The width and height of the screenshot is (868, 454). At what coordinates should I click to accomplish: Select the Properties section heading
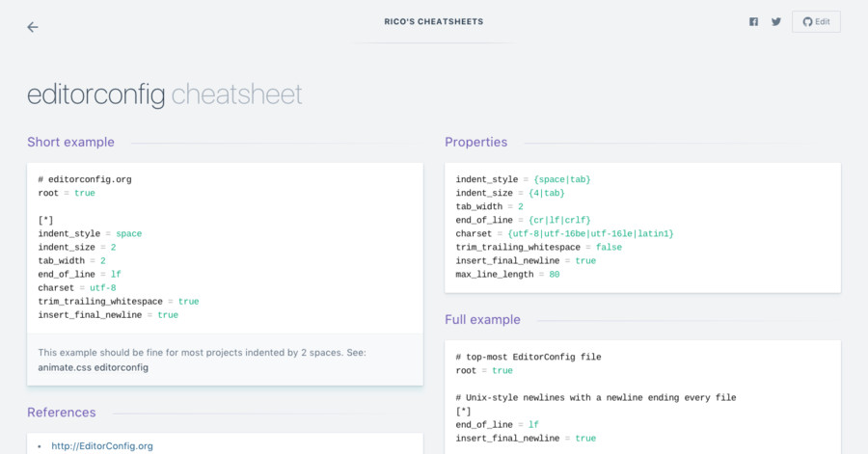coord(475,142)
